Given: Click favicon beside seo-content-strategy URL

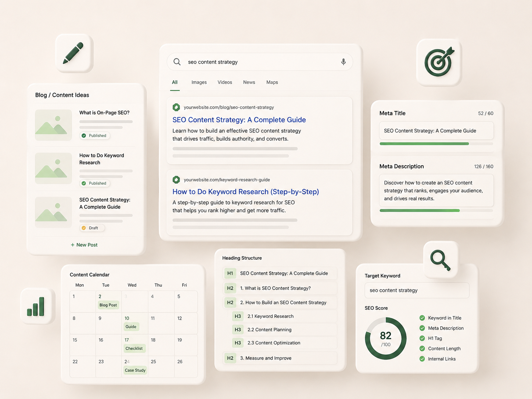Looking at the screenshot, I should pyautogui.click(x=176, y=107).
